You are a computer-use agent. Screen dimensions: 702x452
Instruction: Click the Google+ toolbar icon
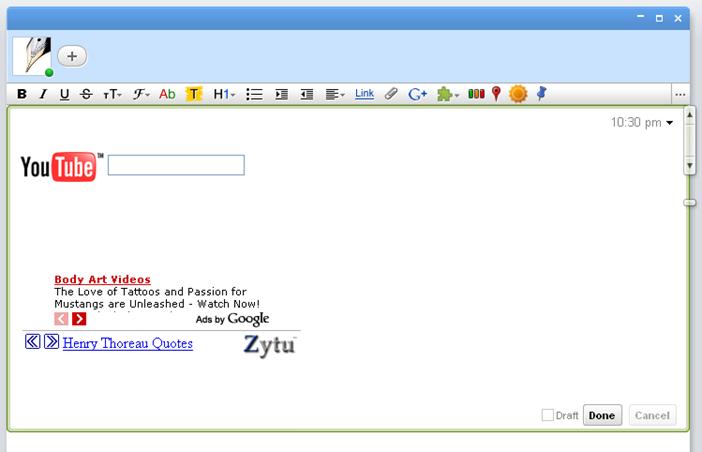point(417,94)
